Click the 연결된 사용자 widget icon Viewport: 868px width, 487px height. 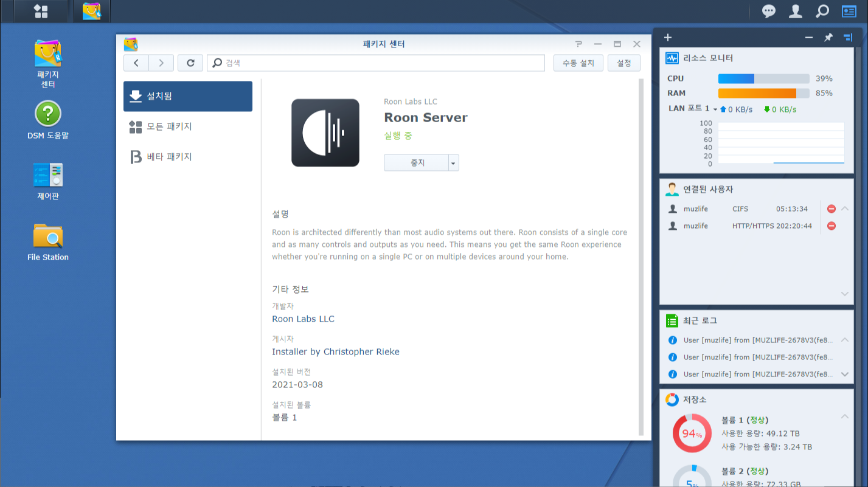coord(672,189)
